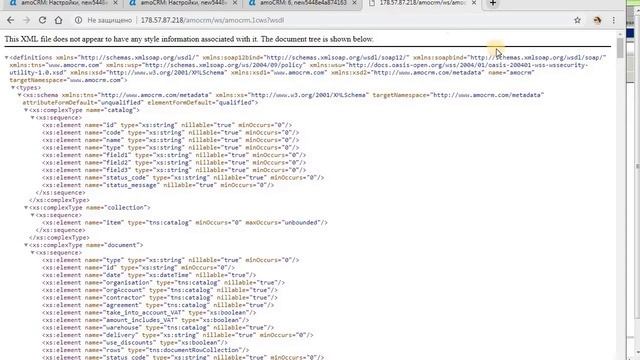The image size is (640, 360).
Task: Select the element name="item" tns:catalog line
Action: click(x=185, y=223)
